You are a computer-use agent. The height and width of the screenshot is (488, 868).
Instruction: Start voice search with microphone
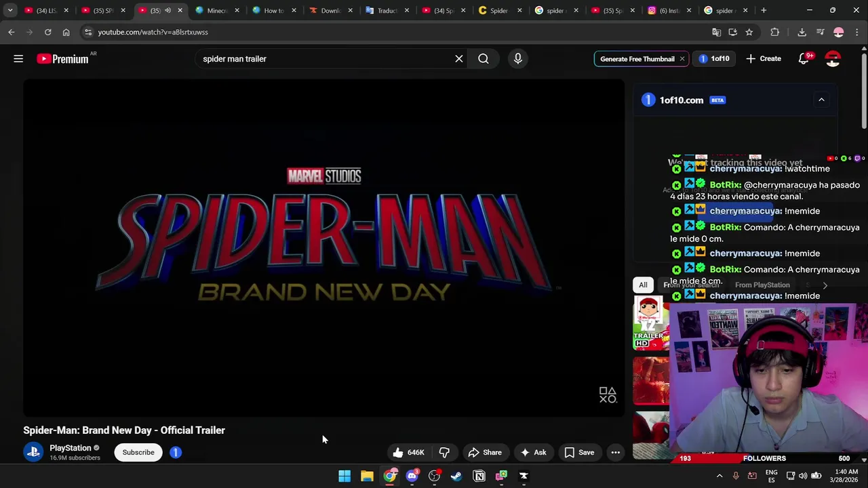[x=518, y=59]
